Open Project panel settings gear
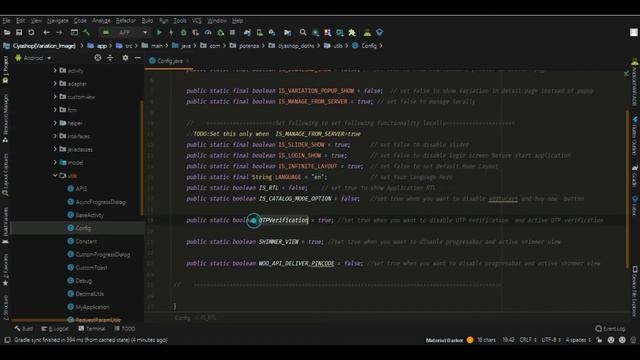The height and width of the screenshot is (360, 640). coord(125,58)
